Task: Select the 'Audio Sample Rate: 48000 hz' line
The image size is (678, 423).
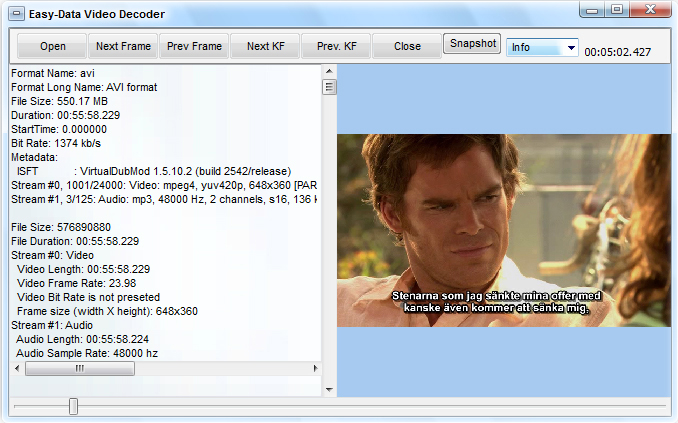Action: 87,353
